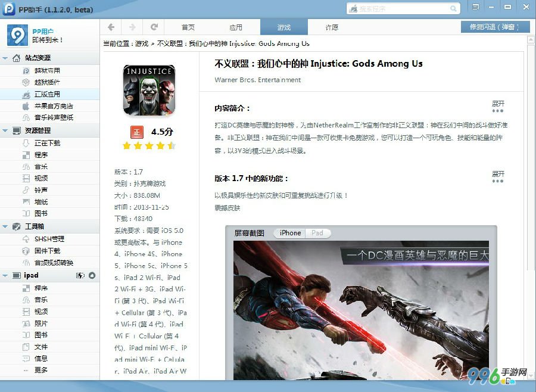Viewport: 536px width, 392px height.
Task: Expand 内容简介 with its 展开 link
Action: coord(498,106)
